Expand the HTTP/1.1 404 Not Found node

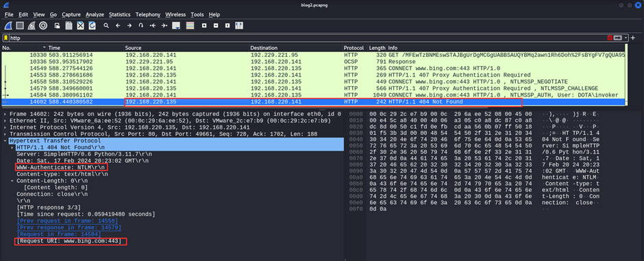click(x=12, y=147)
